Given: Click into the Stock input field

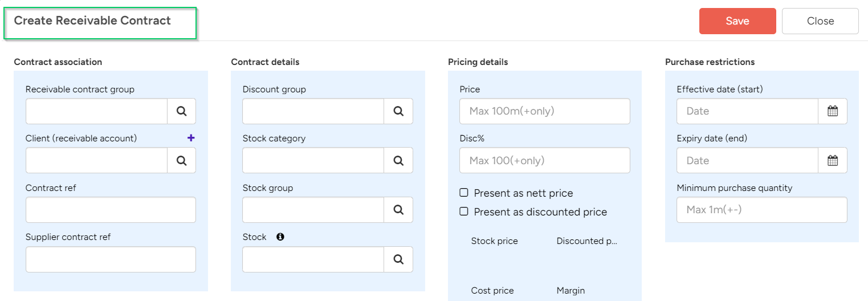Looking at the screenshot, I should point(313,259).
